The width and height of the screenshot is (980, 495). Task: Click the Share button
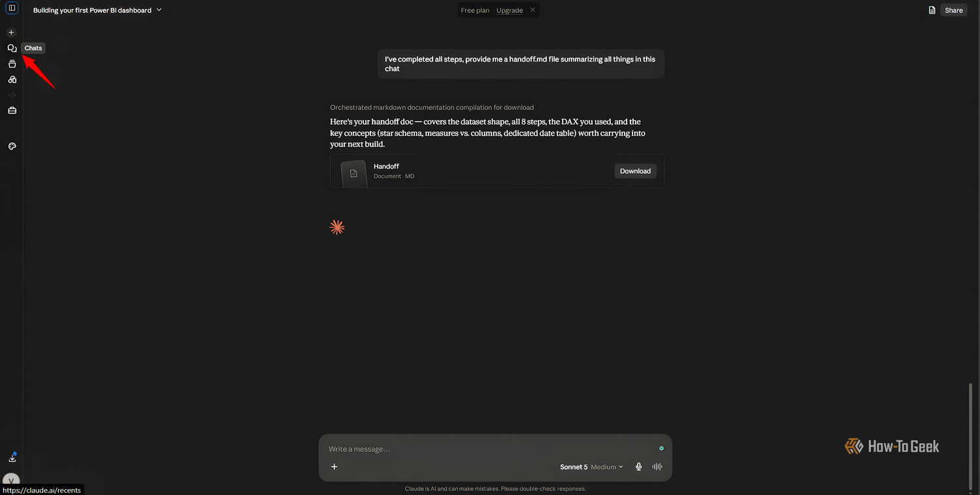pyautogui.click(x=954, y=10)
